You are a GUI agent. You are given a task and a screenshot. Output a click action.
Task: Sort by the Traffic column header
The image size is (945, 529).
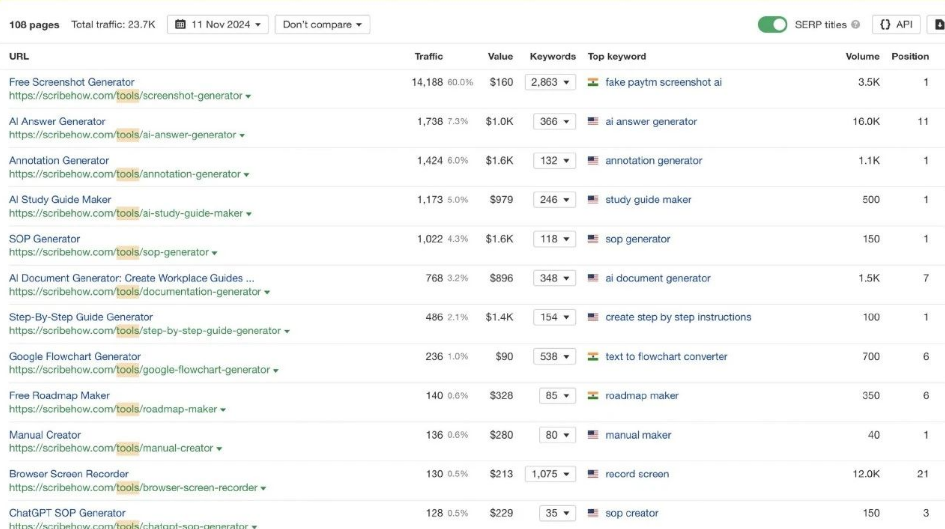(x=428, y=57)
